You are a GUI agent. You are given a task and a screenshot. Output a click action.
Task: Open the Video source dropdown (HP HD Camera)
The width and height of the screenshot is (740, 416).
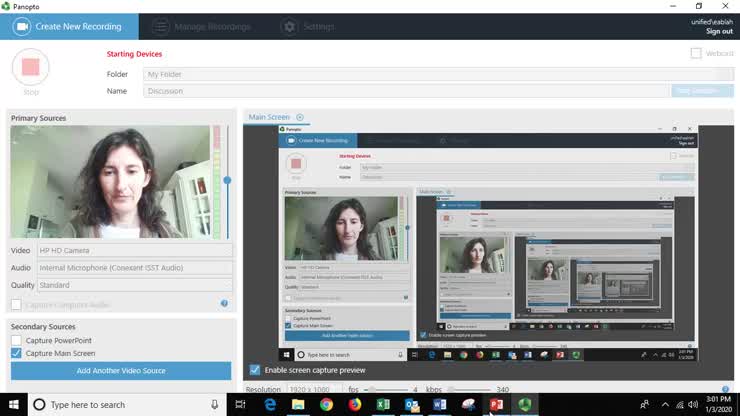click(134, 251)
